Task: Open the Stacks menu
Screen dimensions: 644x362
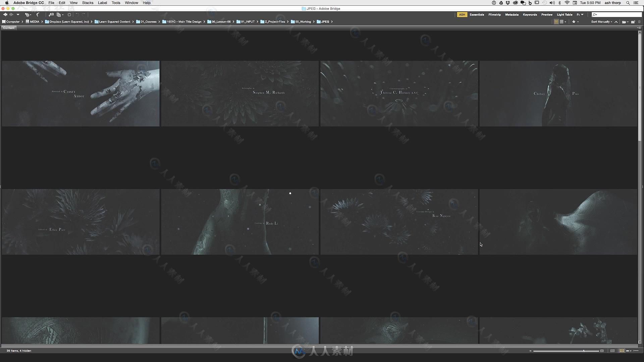Action: point(88,3)
